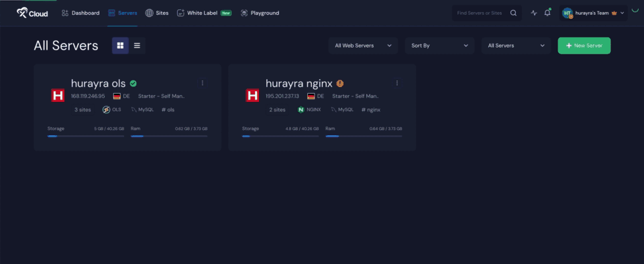The height and width of the screenshot is (264, 644).
Task: Open the activity pulse icon
Action: [x=534, y=13]
